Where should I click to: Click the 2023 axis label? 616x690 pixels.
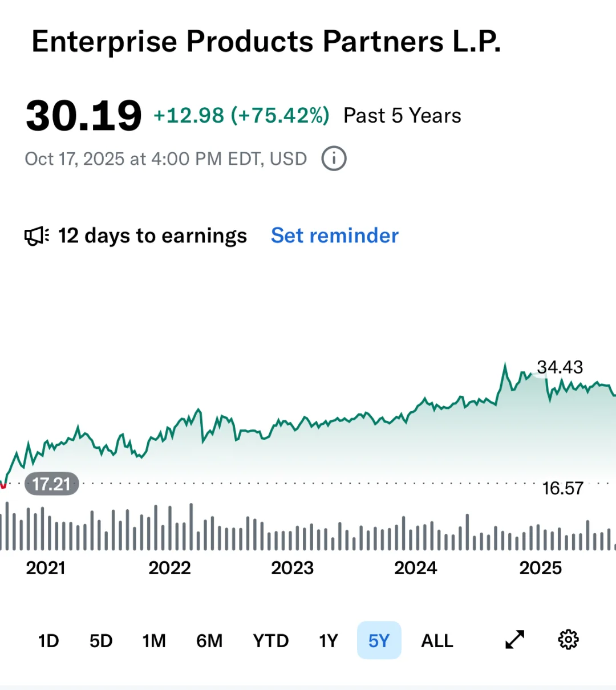pos(292,568)
